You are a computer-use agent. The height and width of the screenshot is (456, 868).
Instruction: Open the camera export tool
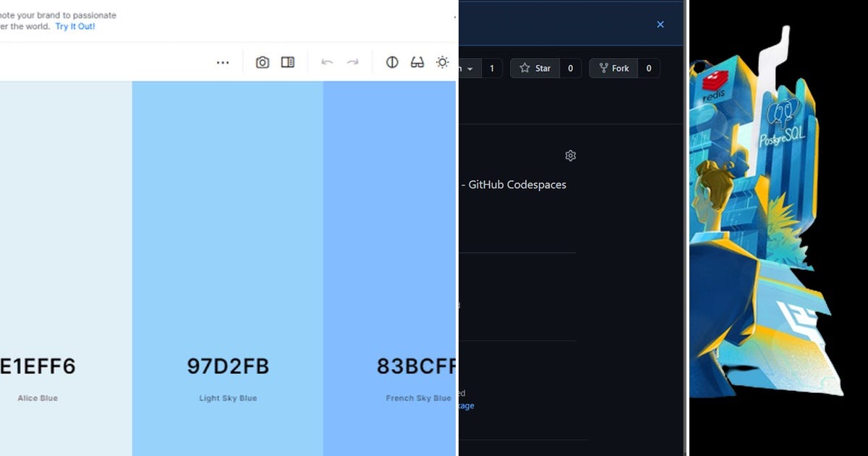tap(261, 62)
